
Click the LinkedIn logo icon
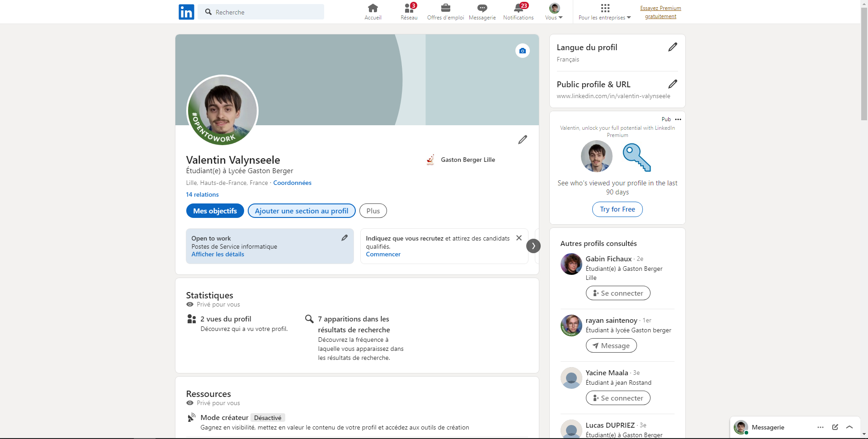[x=186, y=12]
